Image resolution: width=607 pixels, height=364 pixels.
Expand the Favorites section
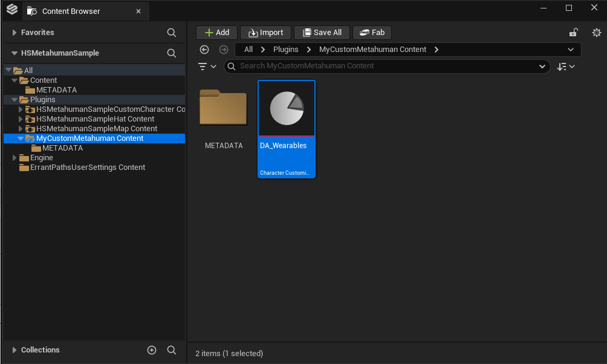coord(15,33)
